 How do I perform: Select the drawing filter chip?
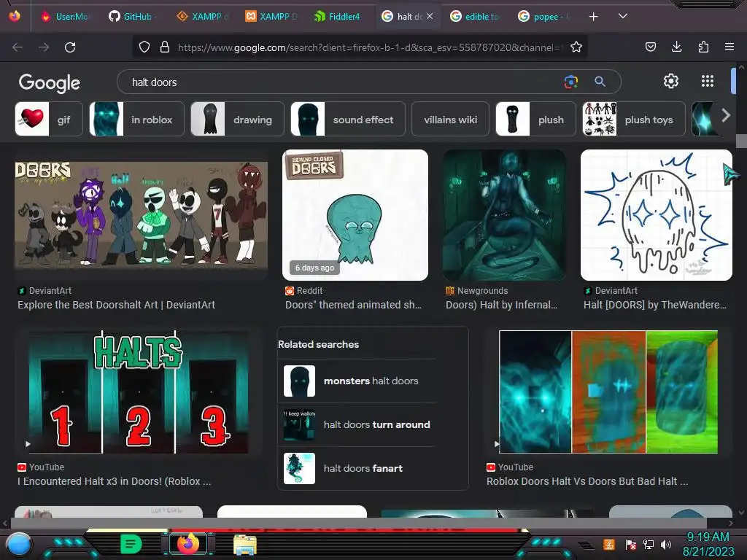click(x=237, y=119)
